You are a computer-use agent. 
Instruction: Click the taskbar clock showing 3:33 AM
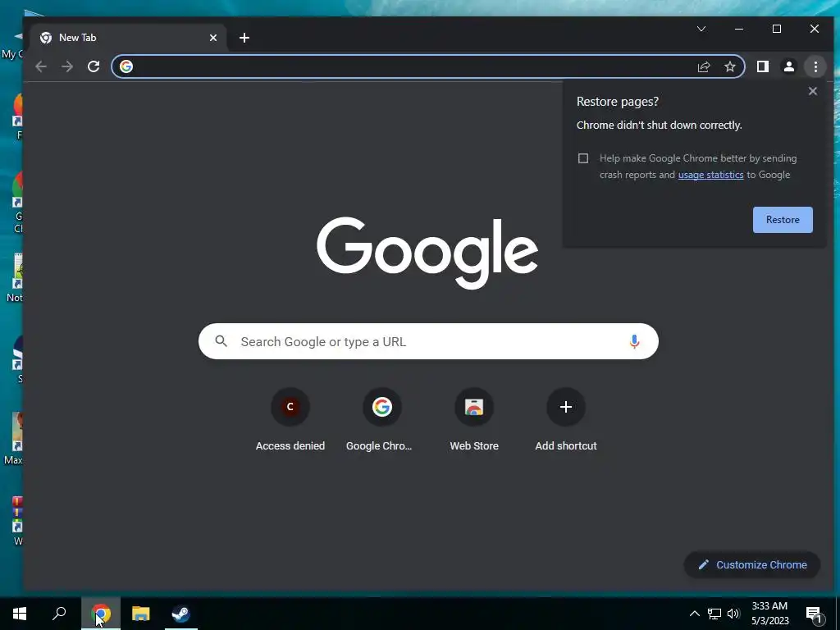[x=769, y=614]
